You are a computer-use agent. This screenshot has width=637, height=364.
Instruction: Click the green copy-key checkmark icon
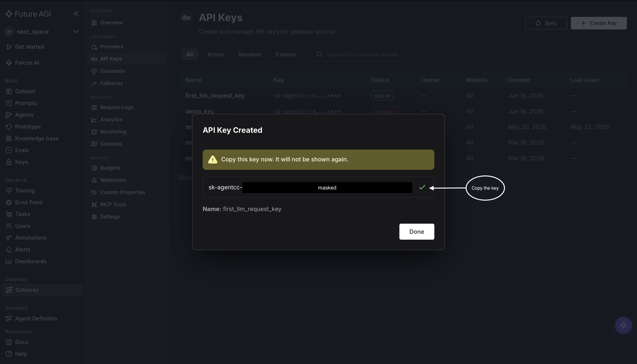pyautogui.click(x=422, y=187)
